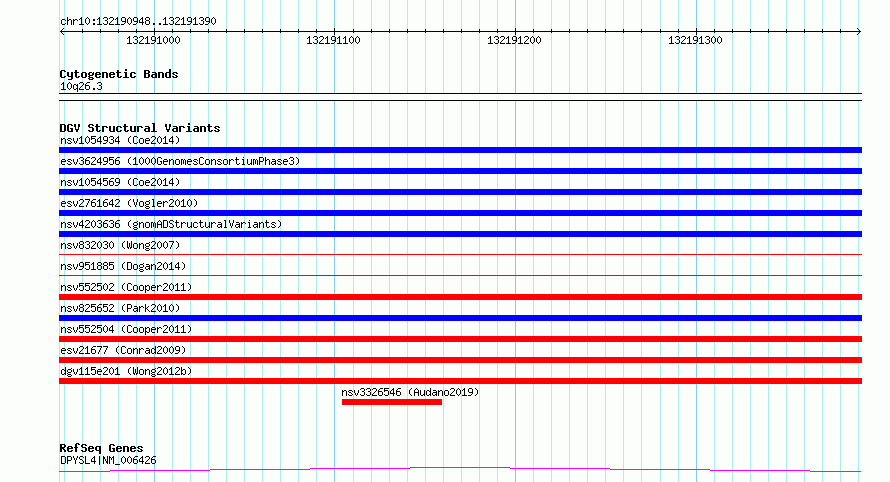Click the blue bar beneath esv2761642 (Vogler2010)
Image resolution: width=890 pixels, height=482 pixels.
(x=460, y=213)
